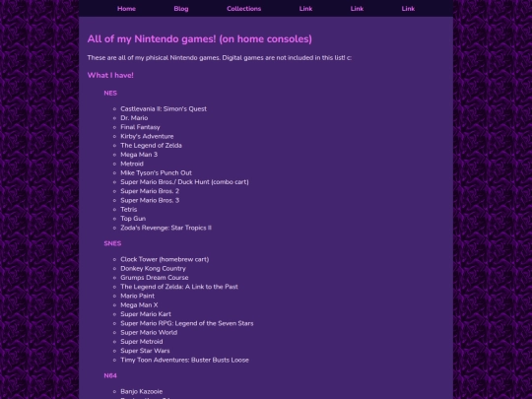The image size is (532, 399).
Task: Click 'Kirby's Adventure' entry
Action: point(147,136)
